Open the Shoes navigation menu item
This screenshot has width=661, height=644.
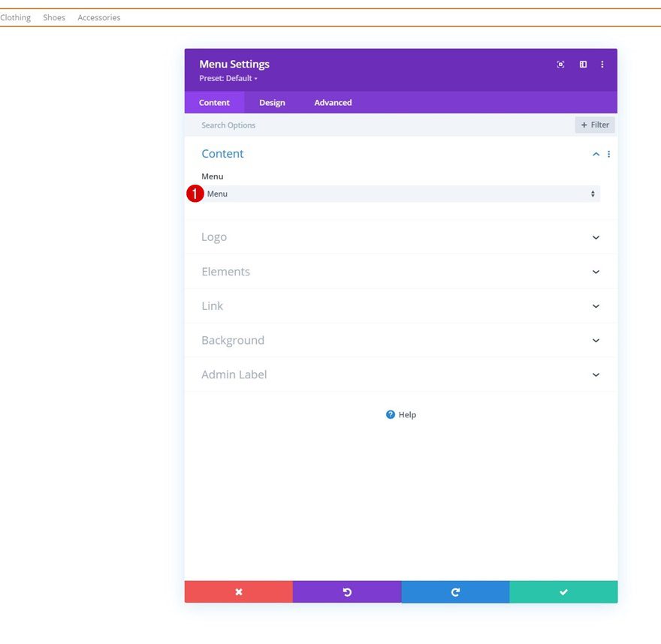tap(53, 17)
